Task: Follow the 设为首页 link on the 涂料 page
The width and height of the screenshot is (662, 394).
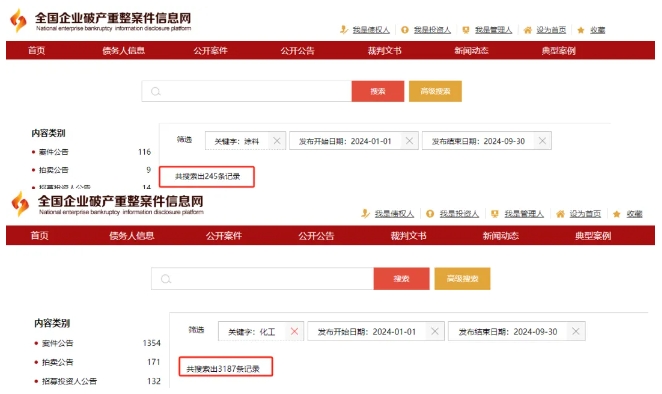Action: 551,30
